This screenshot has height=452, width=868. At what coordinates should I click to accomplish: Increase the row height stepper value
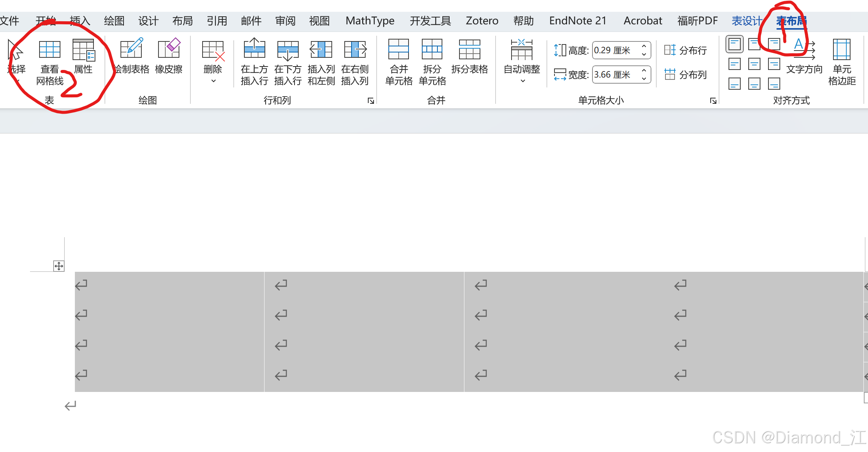(x=644, y=46)
